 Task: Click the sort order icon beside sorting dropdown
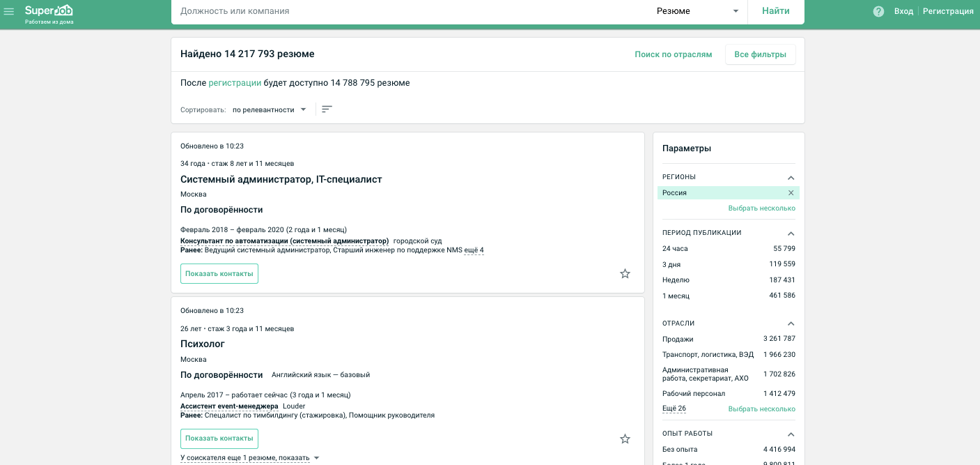pyautogui.click(x=327, y=109)
